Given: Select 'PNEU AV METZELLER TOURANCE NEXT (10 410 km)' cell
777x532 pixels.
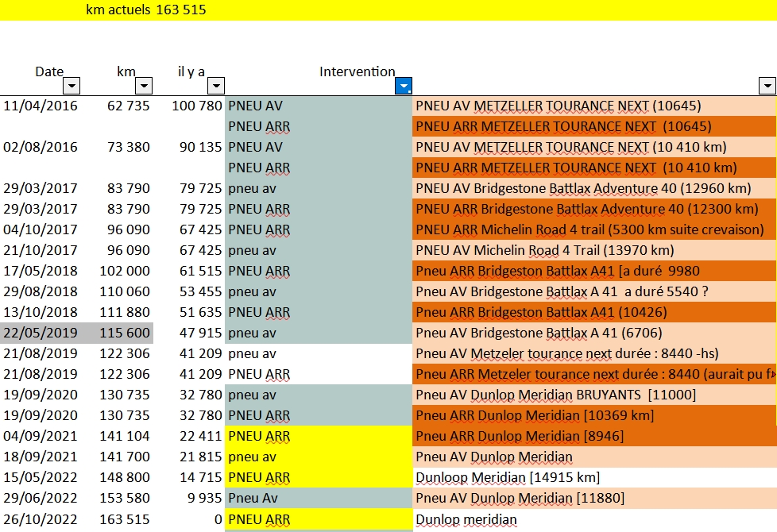Looking at the screenshot, I should [x=593, y=147].
